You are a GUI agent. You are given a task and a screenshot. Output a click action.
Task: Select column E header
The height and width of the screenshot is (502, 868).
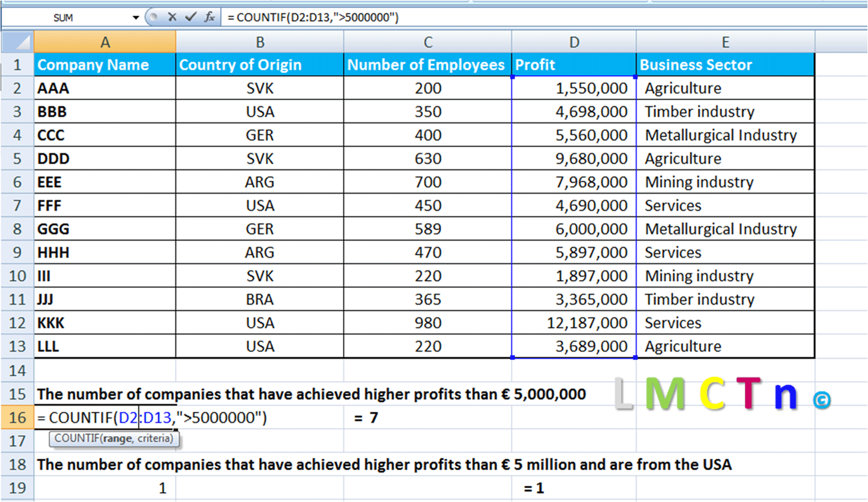pyautogui.click(x=725, y=42)
